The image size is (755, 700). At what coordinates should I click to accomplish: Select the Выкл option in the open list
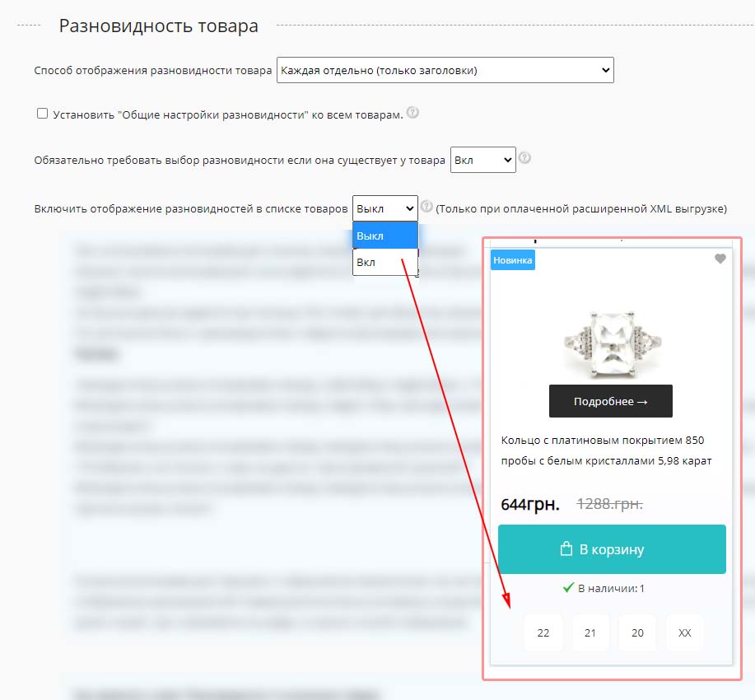coord(385,236)
